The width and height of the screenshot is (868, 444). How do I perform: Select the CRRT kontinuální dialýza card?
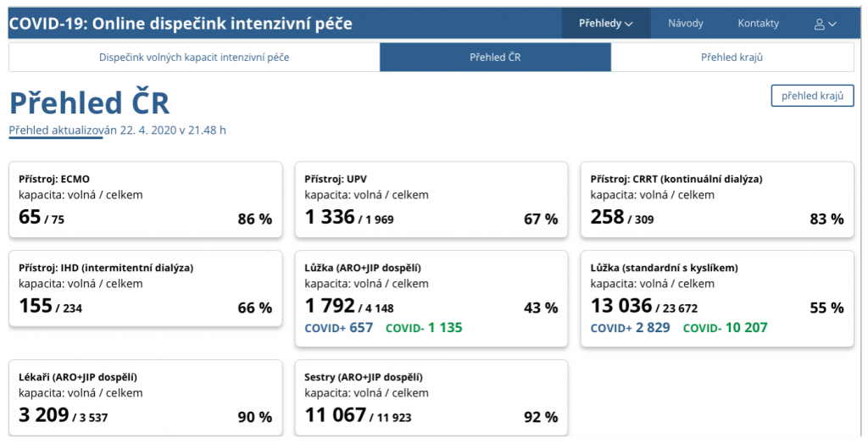pyautogui.click(x=716, y=201)
